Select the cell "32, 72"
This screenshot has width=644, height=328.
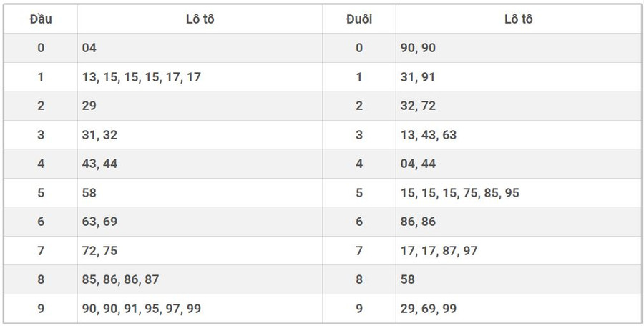tap(418, 106)
